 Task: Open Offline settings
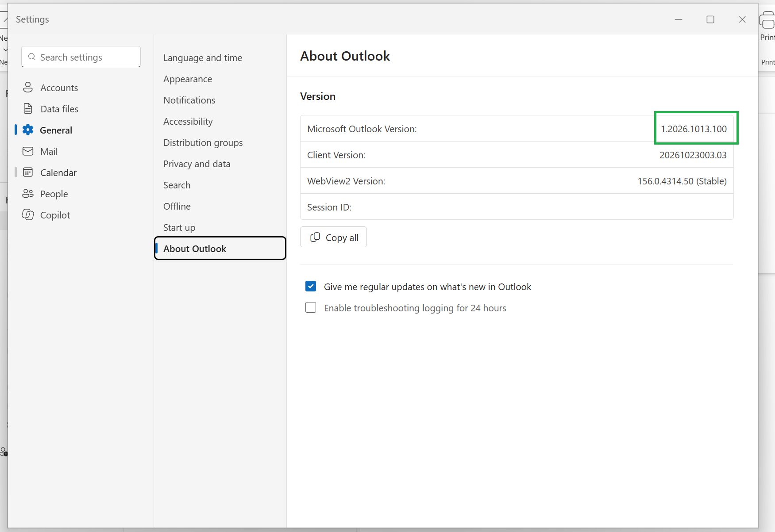point(177,207)
